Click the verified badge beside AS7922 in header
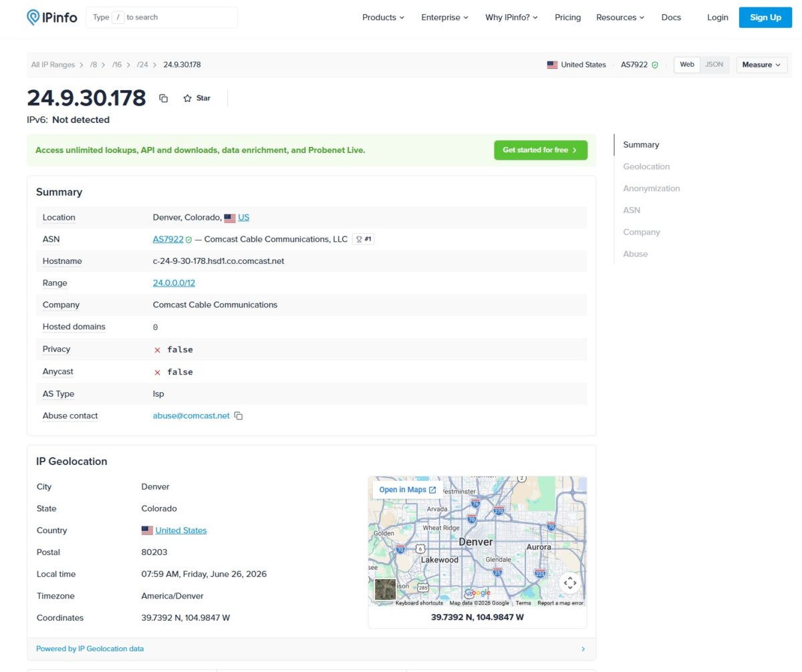 [x=655, y=65]
